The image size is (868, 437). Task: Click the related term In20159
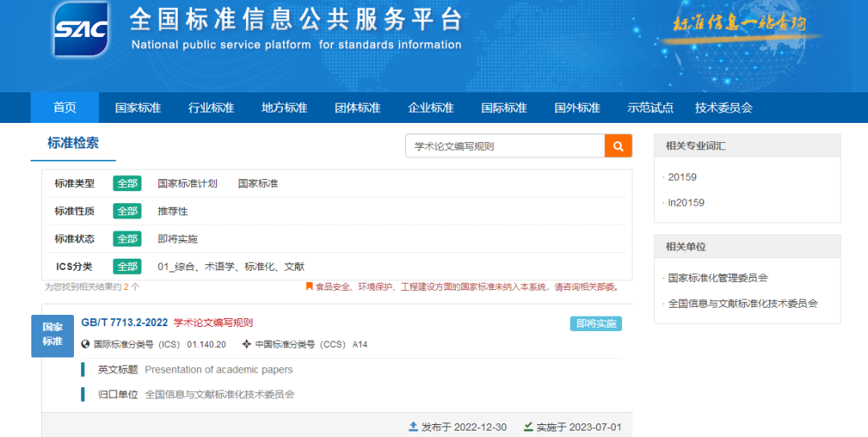click(686, 202)
